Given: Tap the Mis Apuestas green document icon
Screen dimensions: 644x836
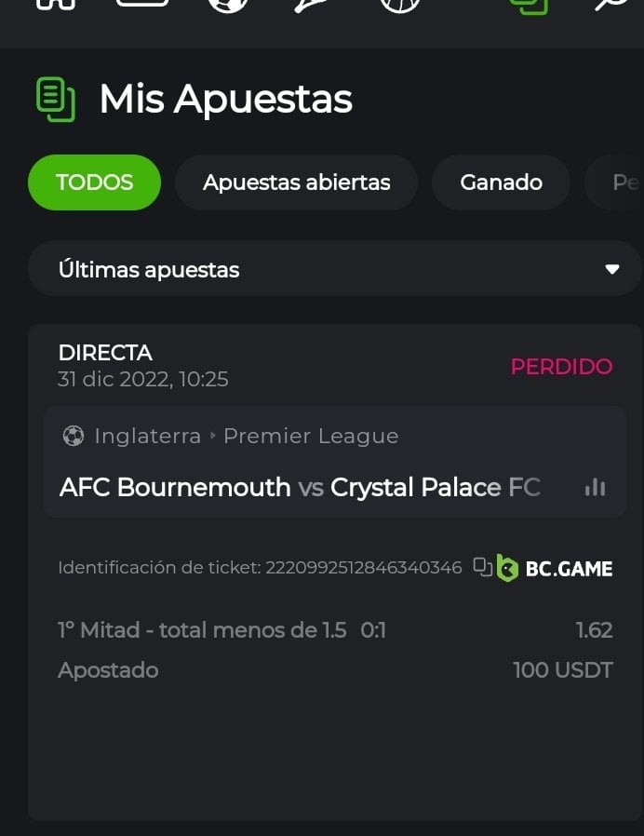Looking at the screenshot, I should pos(55,100).
